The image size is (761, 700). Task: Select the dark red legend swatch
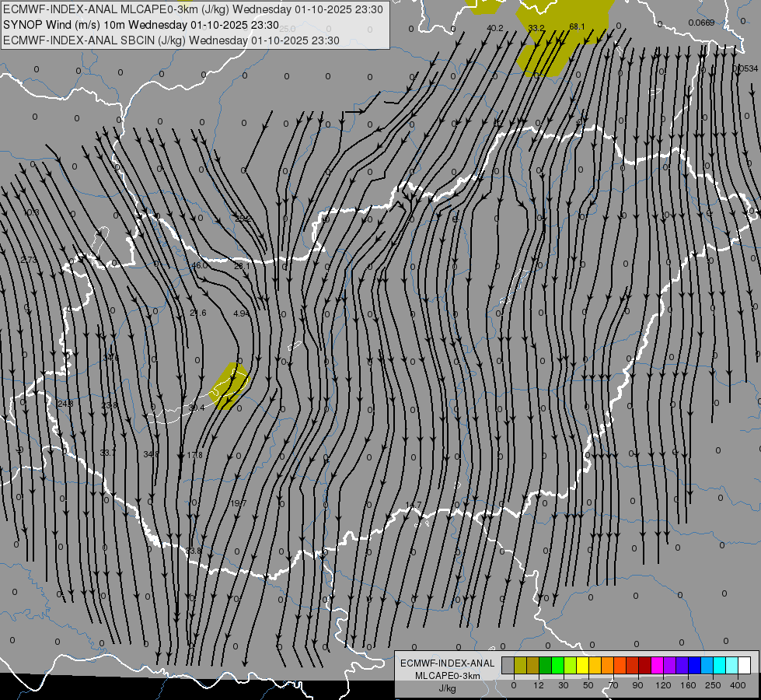pos(644,665)
